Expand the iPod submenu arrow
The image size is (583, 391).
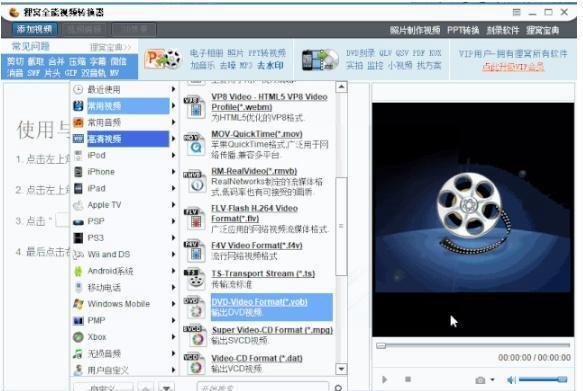[173, 155]
